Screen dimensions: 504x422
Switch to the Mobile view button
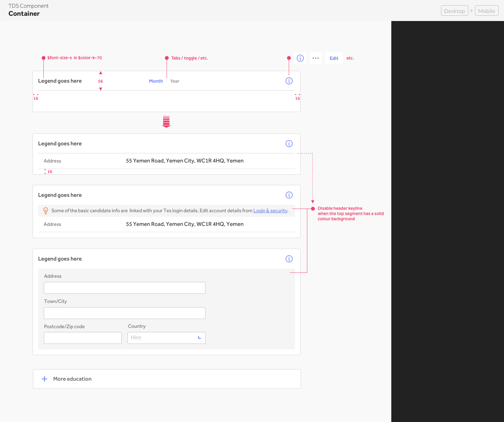click(486, 11)
